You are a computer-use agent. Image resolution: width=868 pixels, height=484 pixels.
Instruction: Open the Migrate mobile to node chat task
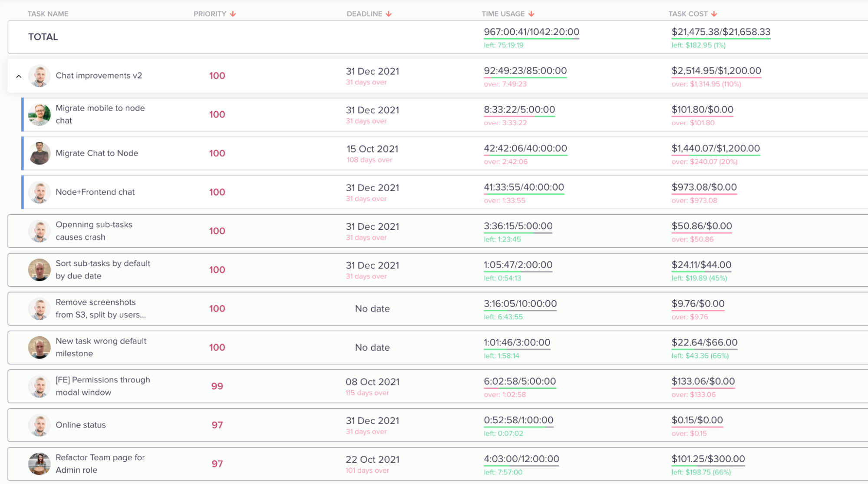tap(100, 114)
